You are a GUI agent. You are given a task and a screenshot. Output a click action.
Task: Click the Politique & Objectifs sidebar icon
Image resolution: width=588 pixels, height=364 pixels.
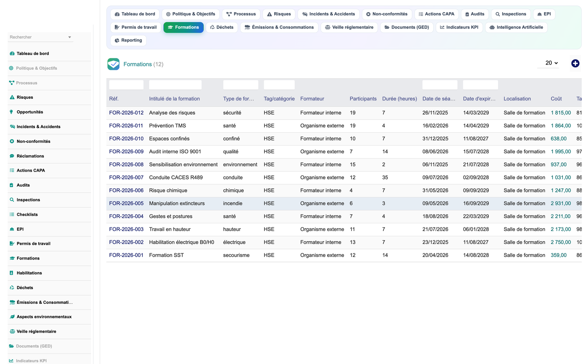coord(11,68)
